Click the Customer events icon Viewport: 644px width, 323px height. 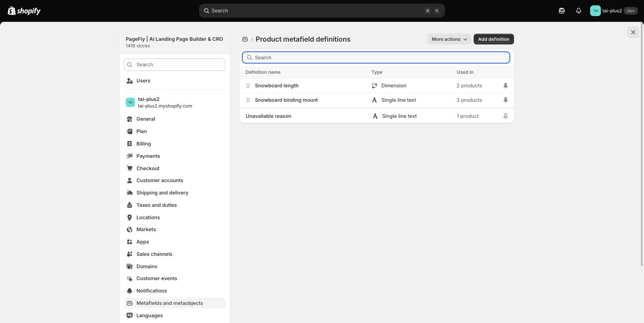click(x=129, y=279)
